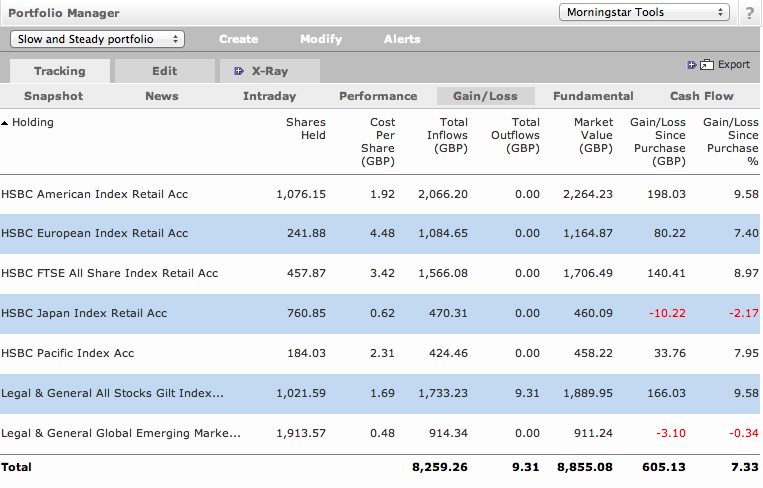Click the 424.46 total inflows value
Image resolution: width=763 pixels, height=488 pixels.
pos(448,353)
